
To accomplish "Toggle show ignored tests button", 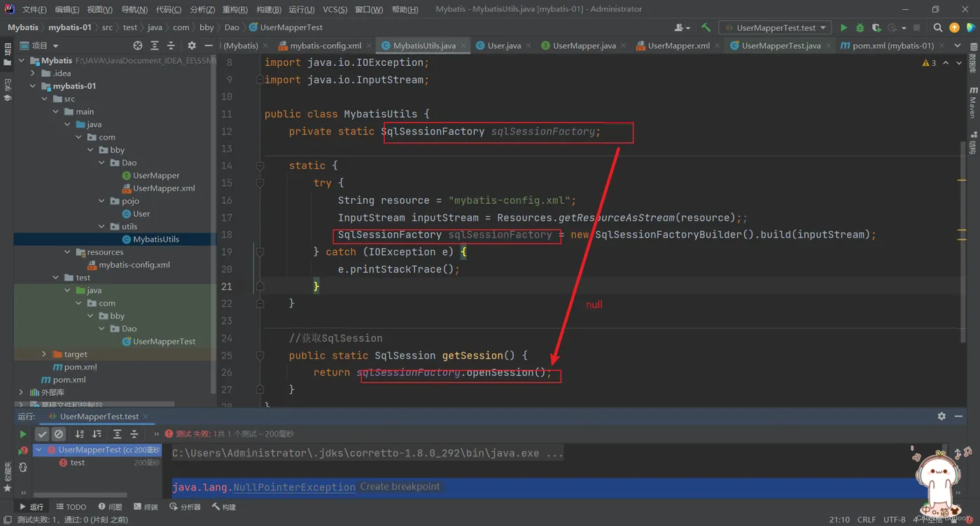I will (x=59, y=434).
